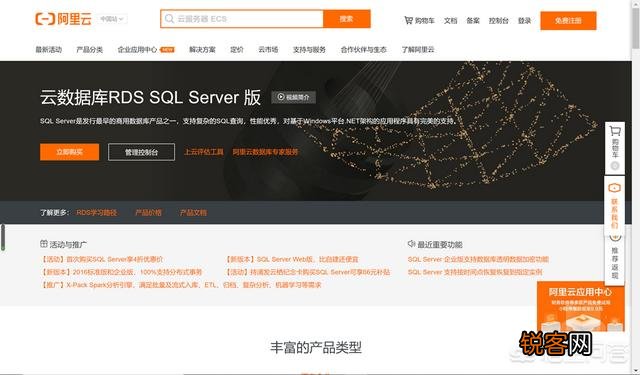
Task: Open the X-Pack Spark分析引擎 promotion link
Action: pos(181,285)
